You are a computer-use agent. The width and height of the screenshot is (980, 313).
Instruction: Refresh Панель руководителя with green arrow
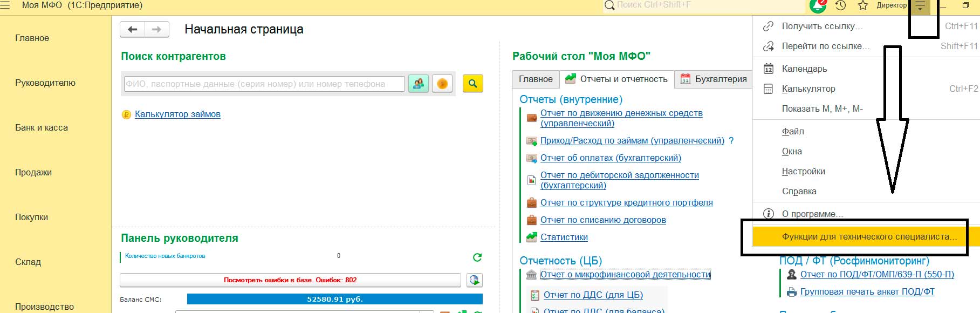coord(477,257)
